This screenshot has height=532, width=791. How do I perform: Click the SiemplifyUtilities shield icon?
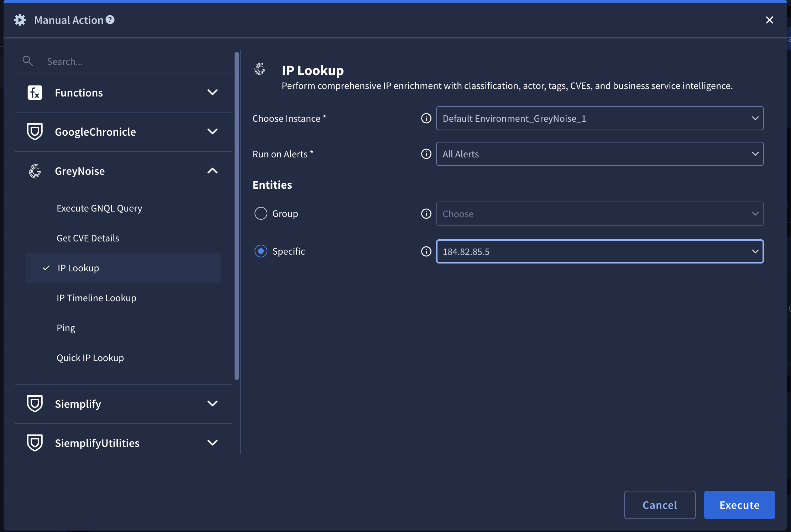35,443
